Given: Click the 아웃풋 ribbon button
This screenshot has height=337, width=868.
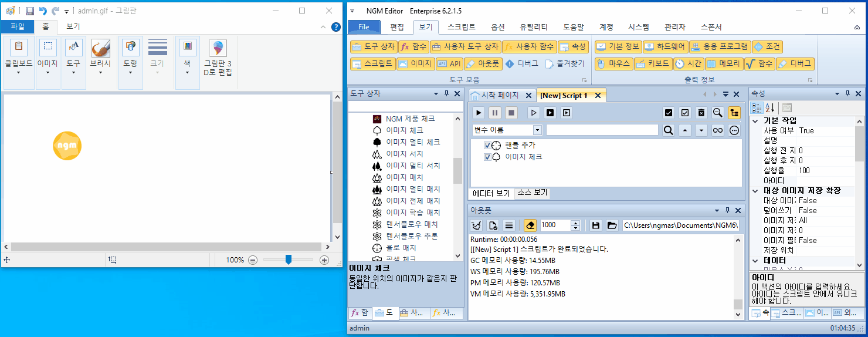Looking at the screenshot, I should [x=482, y=63].
